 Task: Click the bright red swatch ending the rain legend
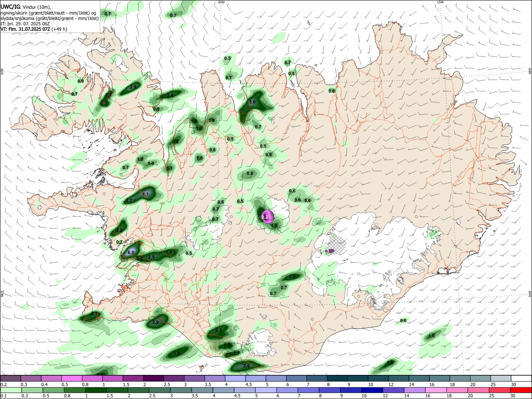click(x=521, y=390)
